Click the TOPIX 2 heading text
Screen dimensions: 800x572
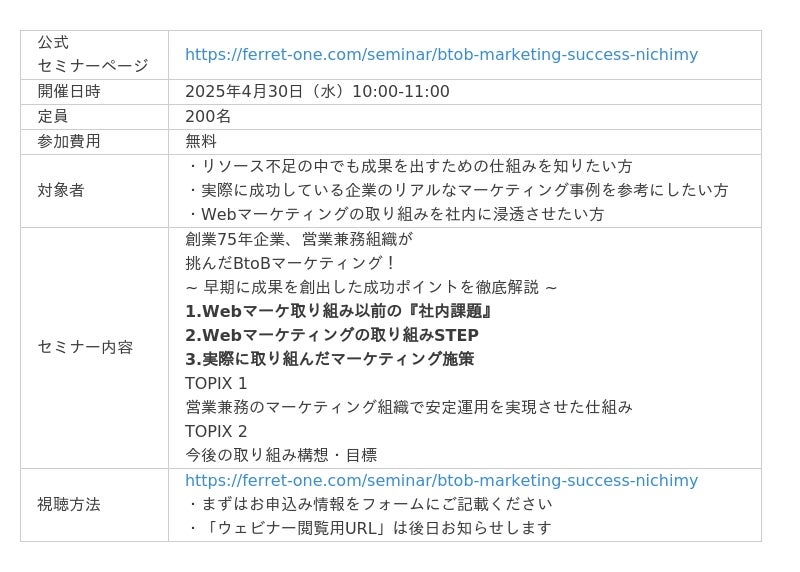216,431
